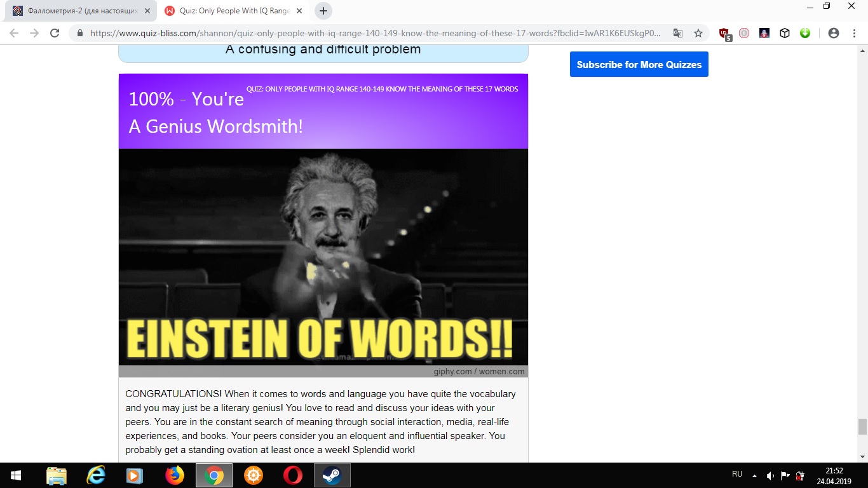Open the extension with the blue character picture

tap(764, 33)
